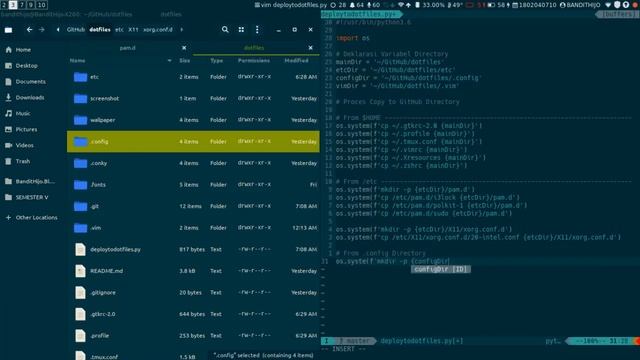The height and width of the screenshot is (360, 640).
Task: Sort by the Modified column header
Action: (x=296, y=60)
